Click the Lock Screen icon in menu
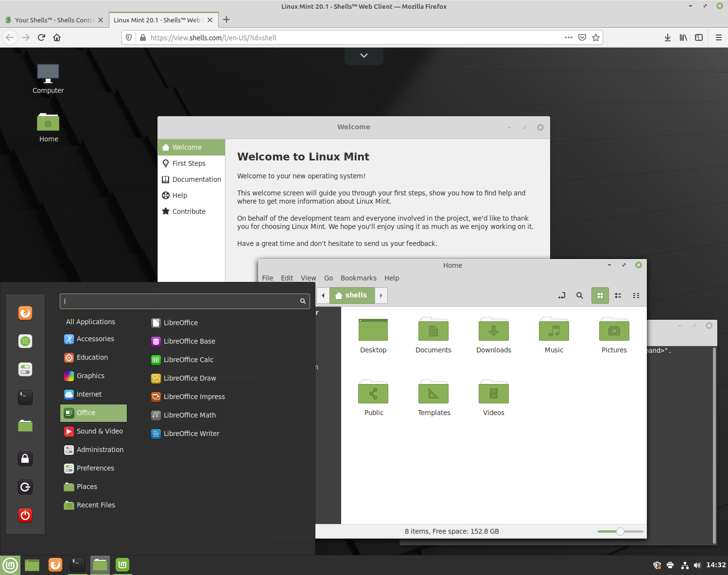 [x=25, y=458]
